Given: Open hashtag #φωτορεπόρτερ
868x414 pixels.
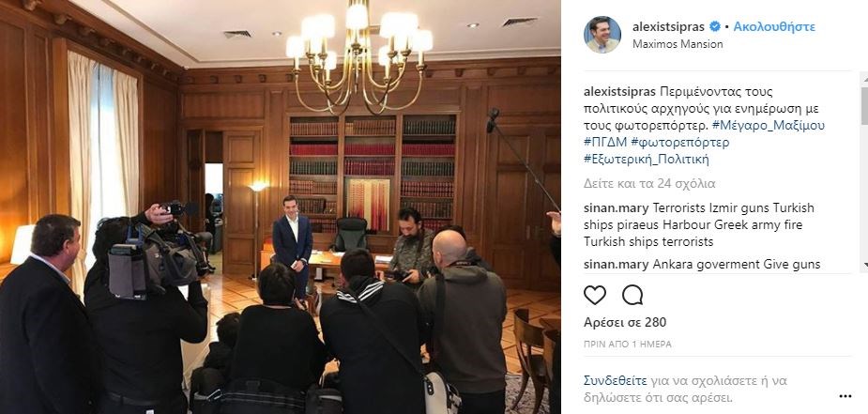Looking at the screenshot, I should point(679,143).
